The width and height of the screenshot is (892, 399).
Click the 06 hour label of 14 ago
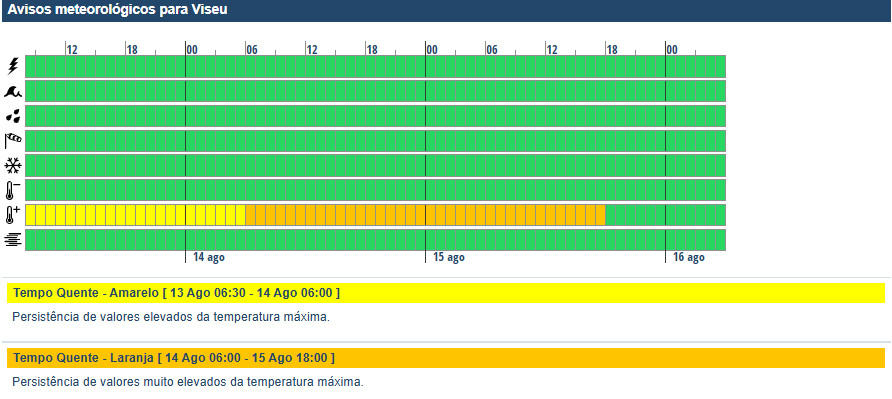point(251,50)
